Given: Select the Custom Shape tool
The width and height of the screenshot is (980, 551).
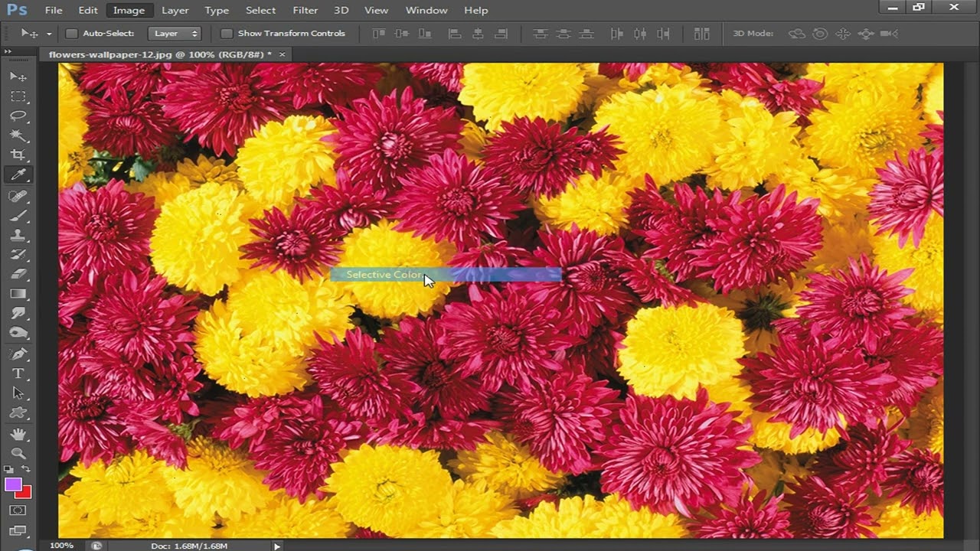Looking at the screenshot, I should coord(18,413).
